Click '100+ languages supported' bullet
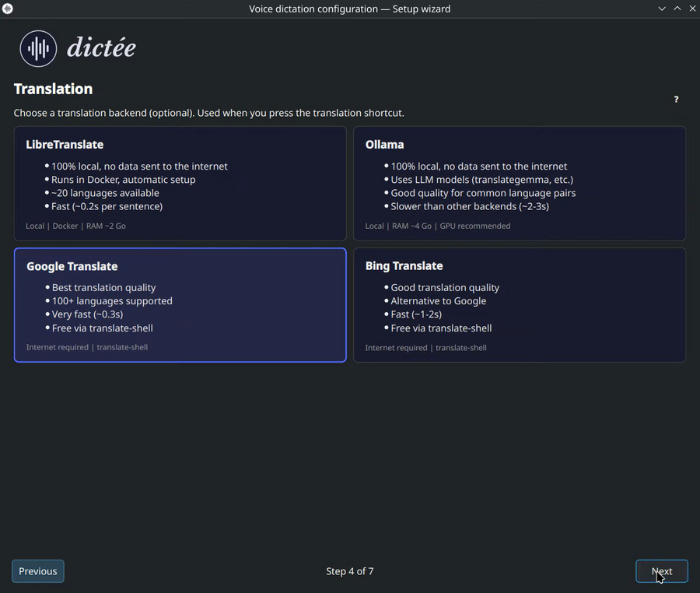Screen dimensions: 700x593 click(x=112, y=301)
